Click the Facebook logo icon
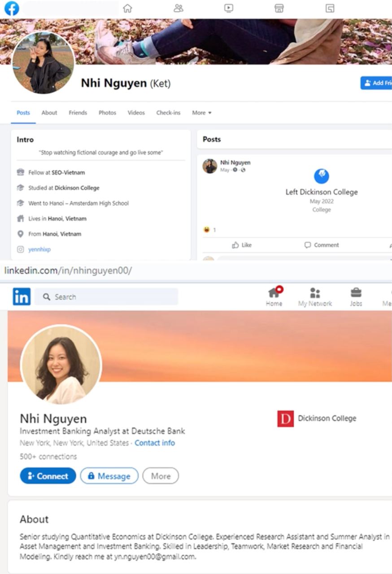Screen dimensions: 392x574 point(11,8)
